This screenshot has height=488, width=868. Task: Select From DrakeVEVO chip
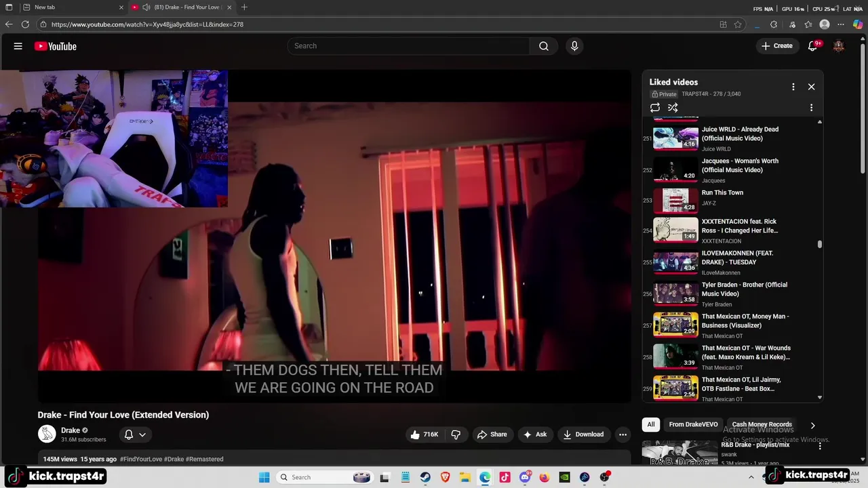click(693, 424)
